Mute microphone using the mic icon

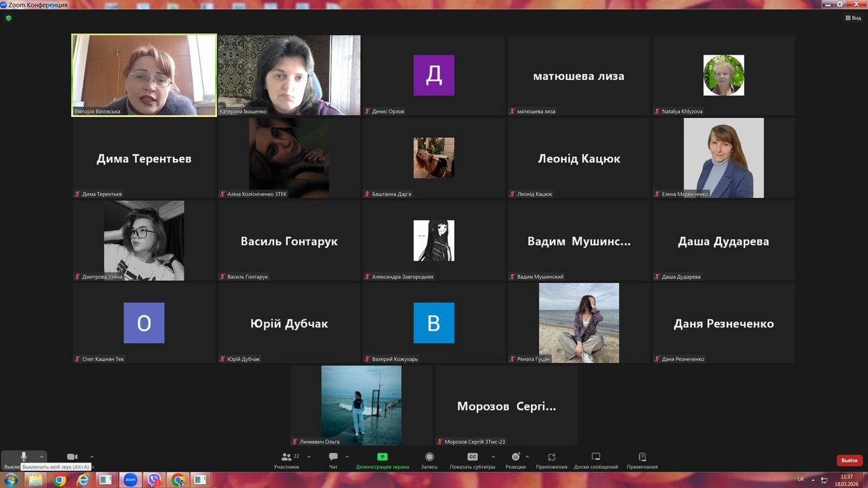point(24,457)
